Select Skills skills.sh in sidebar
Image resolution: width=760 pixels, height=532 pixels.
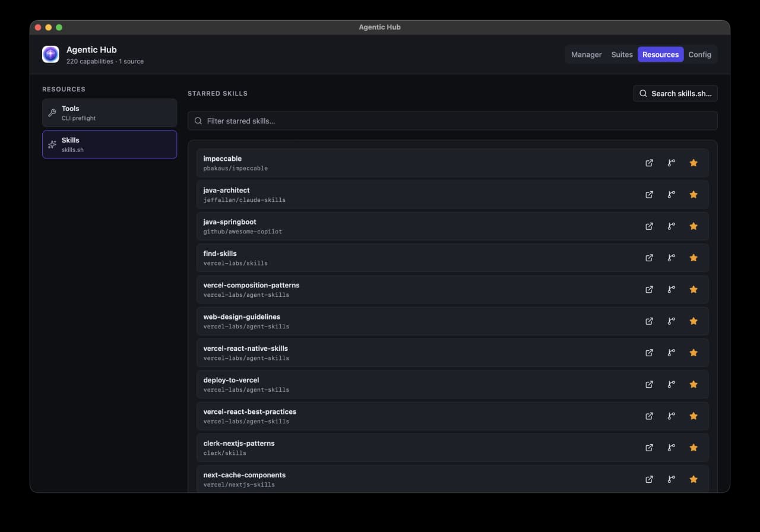pos(109,144)
